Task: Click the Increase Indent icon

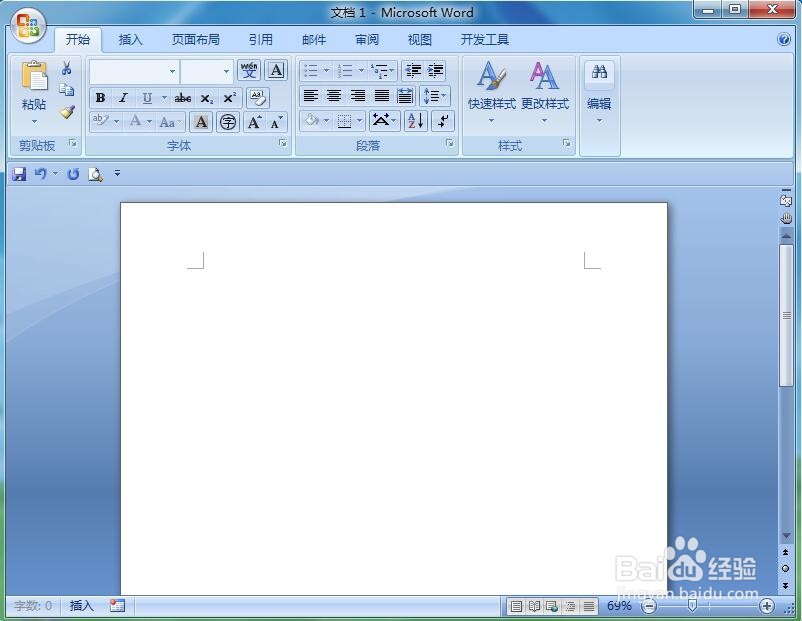Action: (435, 71)
